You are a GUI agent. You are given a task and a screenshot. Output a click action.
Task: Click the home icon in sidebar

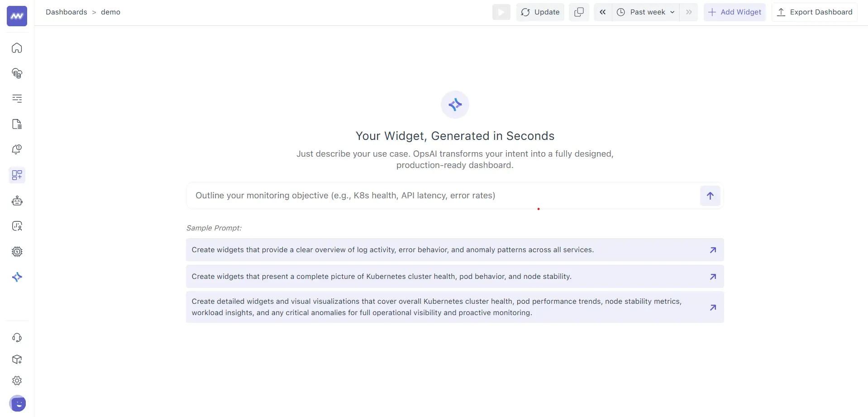pos(17,48)
